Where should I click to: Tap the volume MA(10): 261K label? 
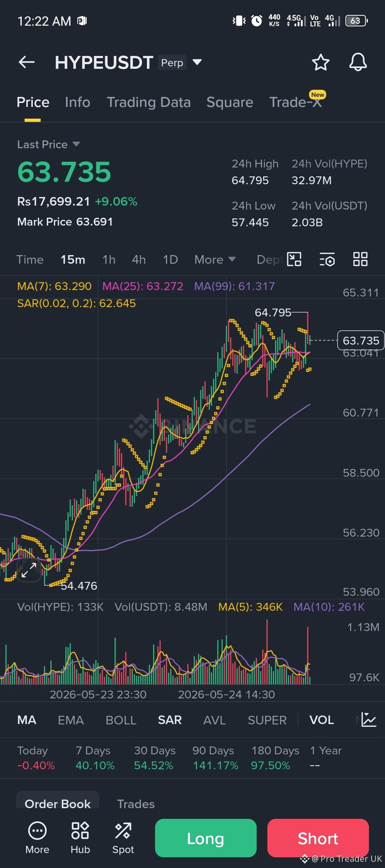pos(329,607)
